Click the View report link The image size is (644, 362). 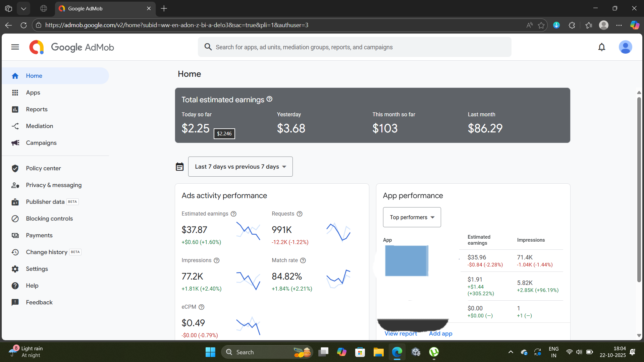[x=400, y=334]
